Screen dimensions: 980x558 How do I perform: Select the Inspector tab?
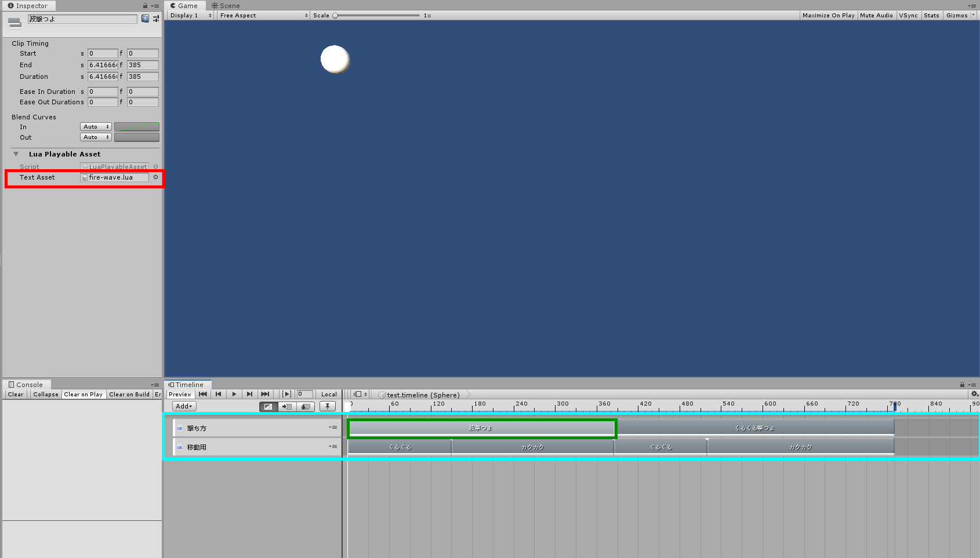coord(28,6)
